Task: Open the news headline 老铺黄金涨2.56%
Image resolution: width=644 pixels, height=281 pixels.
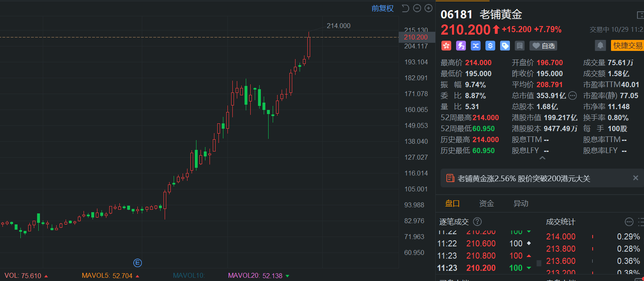Action: click(523, 178)
